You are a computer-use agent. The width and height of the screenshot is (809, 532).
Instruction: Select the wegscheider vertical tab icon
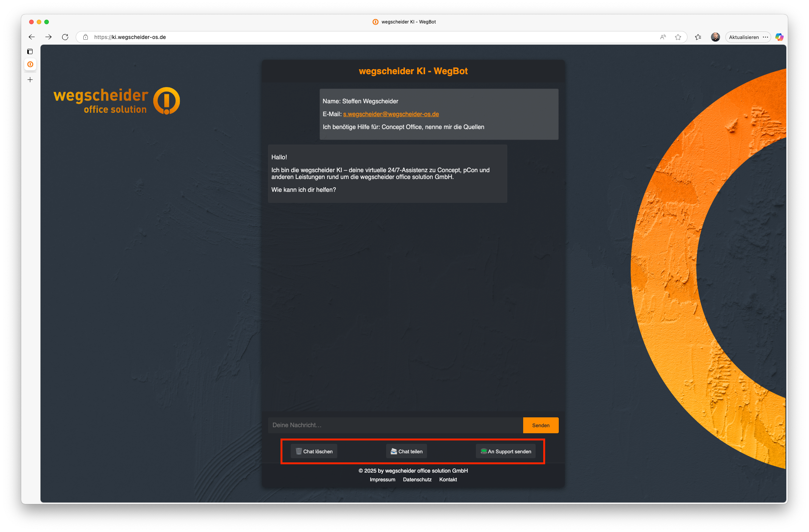tap(30, 64)
